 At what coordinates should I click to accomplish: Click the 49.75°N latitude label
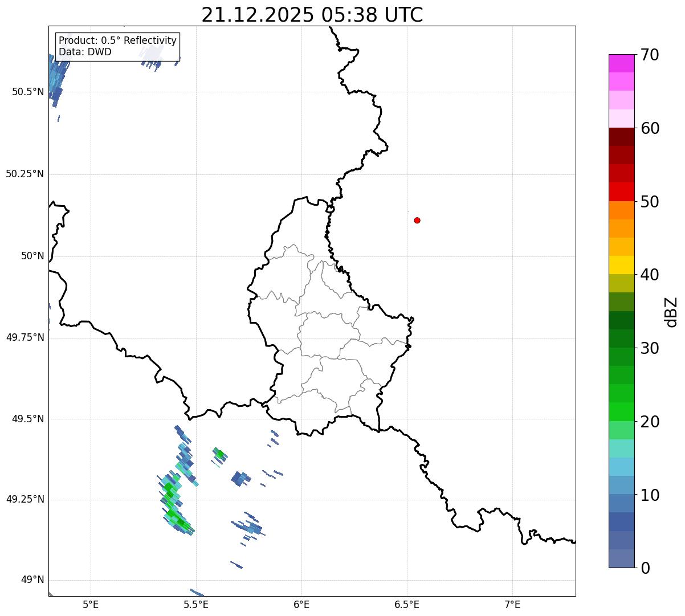[x=25, y=337]
